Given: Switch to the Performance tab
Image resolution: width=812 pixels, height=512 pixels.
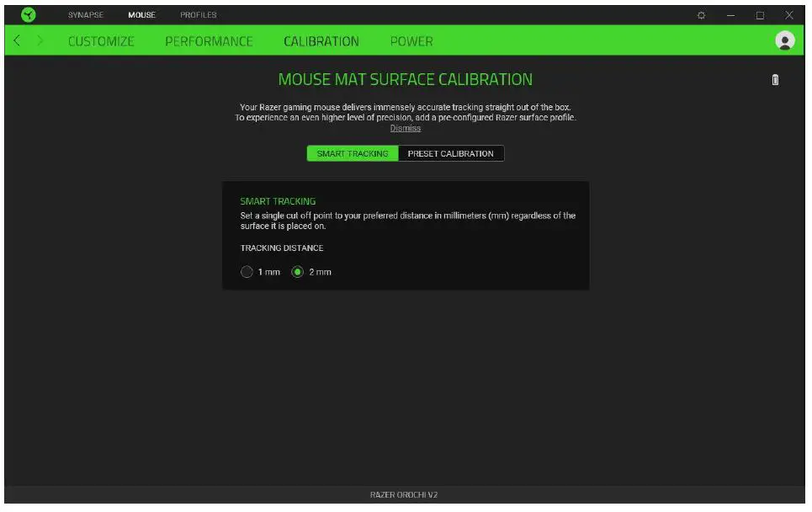Looking at the screenshot, I should tap(209, 41).
